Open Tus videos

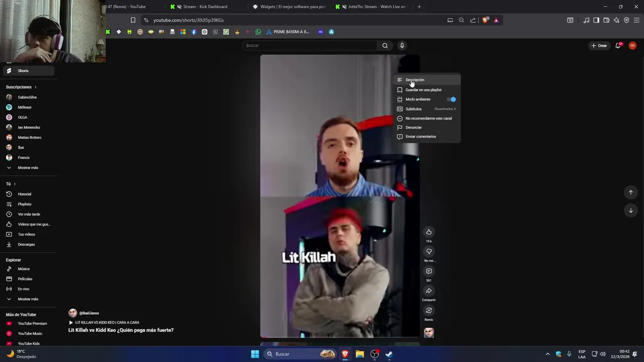(28, 234)
